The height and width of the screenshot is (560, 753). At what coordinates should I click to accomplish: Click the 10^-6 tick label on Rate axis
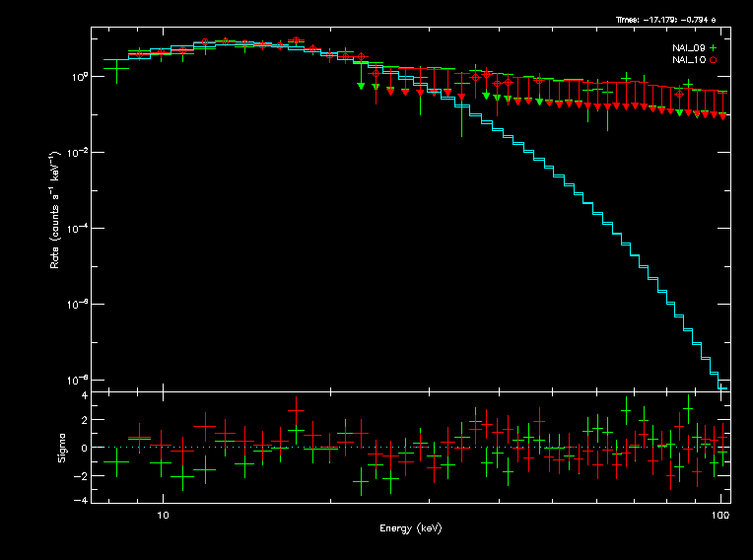(x=80, y=304)
